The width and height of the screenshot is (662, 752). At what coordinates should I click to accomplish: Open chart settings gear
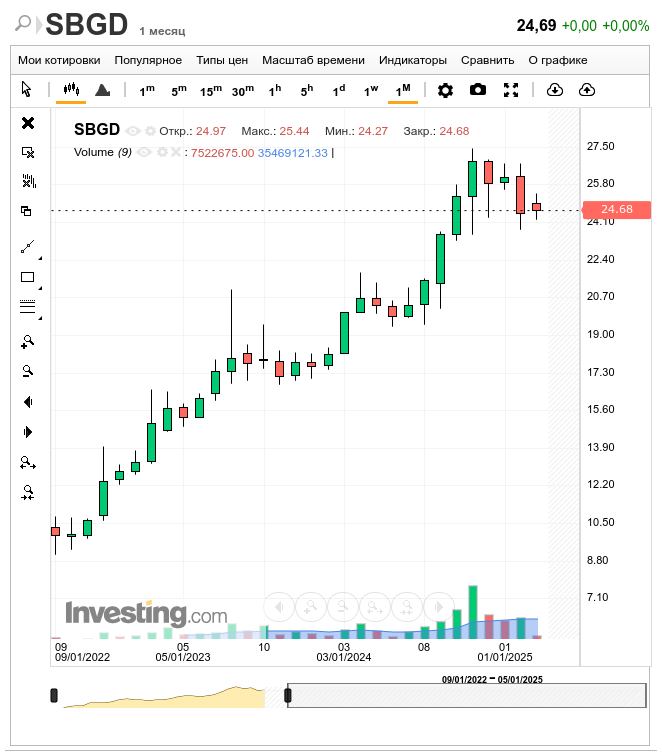pyautogui.click(x=445, y=90)
